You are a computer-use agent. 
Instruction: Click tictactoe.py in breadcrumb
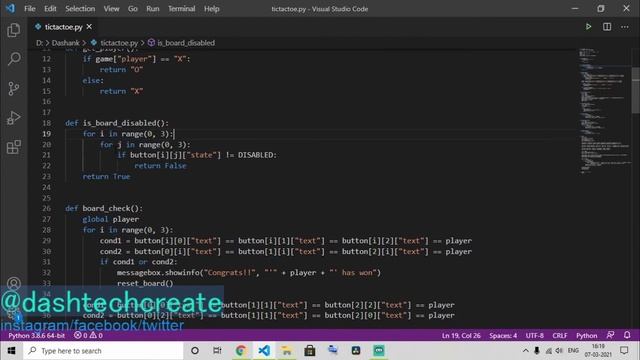[x=119, y=43]
